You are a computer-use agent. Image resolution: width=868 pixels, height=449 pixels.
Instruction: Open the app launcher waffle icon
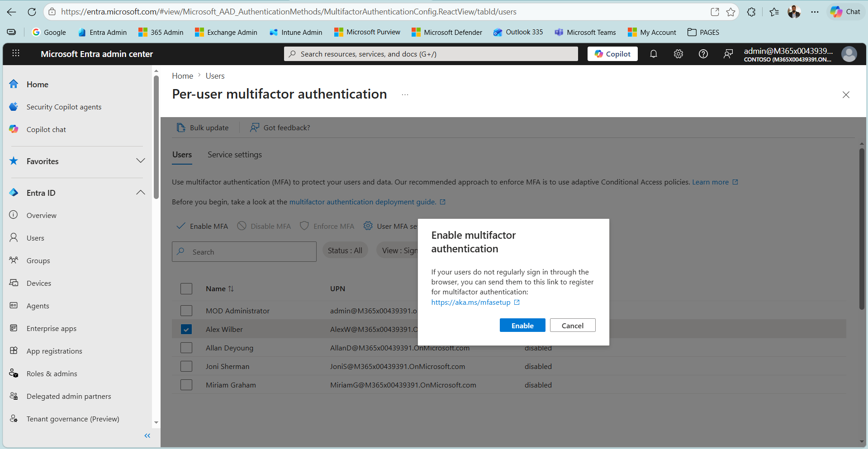pos(16,53)
